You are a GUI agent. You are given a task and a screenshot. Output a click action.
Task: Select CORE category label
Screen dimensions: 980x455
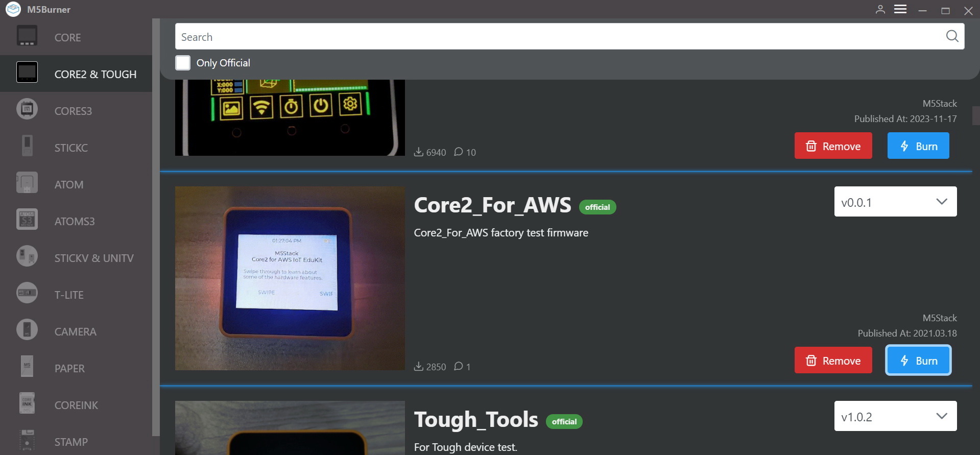[x=67, y=38]
